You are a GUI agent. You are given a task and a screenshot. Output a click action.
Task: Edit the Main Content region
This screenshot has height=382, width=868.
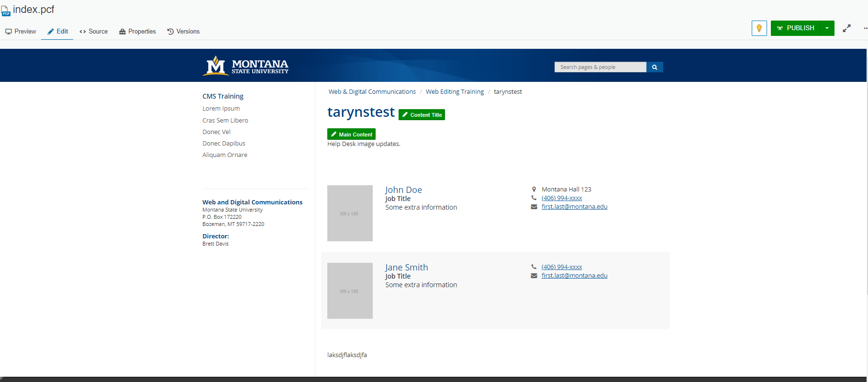[351, 135]
